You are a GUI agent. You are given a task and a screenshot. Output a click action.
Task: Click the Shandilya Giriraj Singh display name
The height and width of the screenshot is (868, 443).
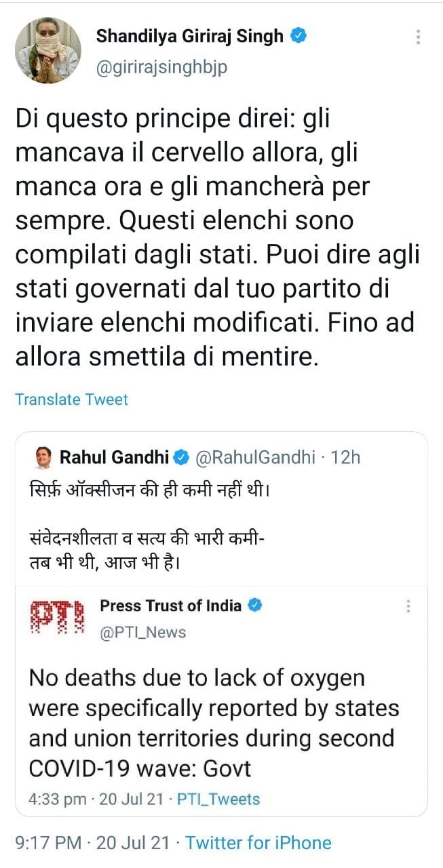point(190,37)
